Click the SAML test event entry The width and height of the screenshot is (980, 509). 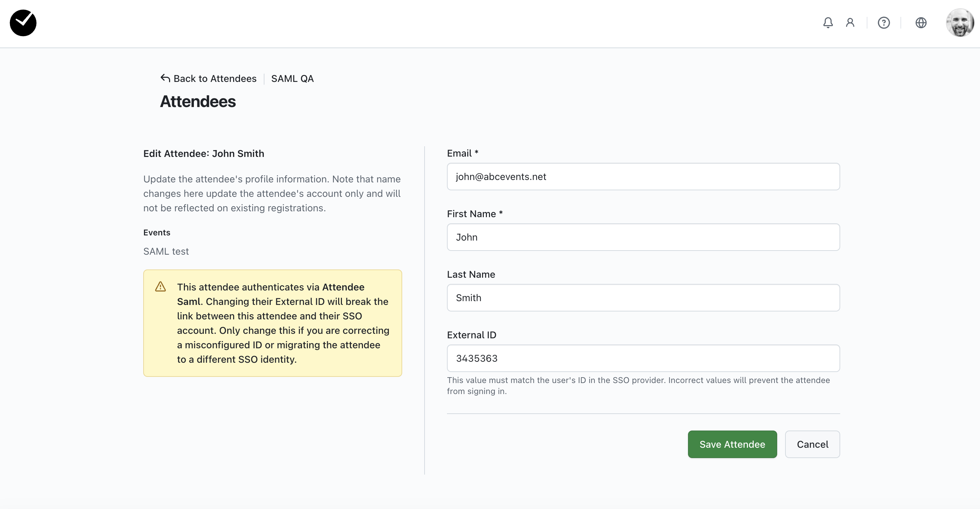166,251
